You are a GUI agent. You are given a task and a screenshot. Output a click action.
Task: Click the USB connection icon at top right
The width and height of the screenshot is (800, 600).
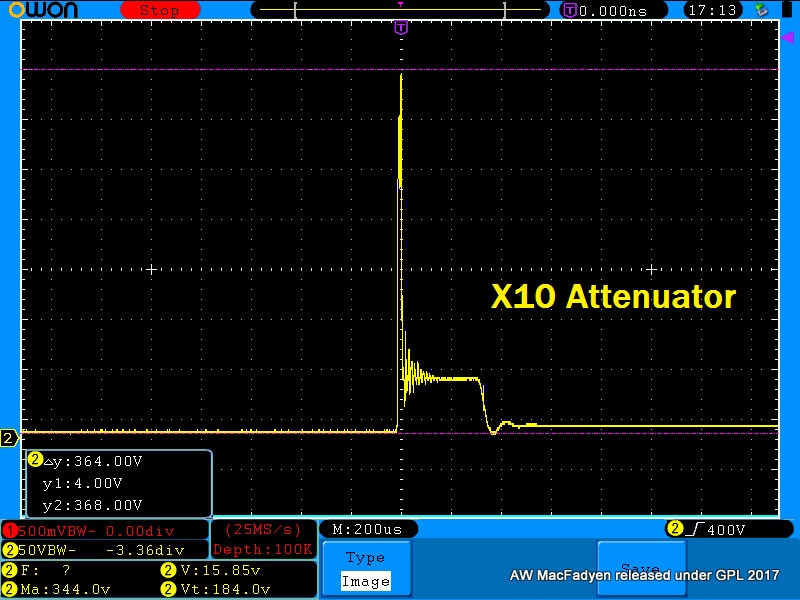[x=762, y=10]
